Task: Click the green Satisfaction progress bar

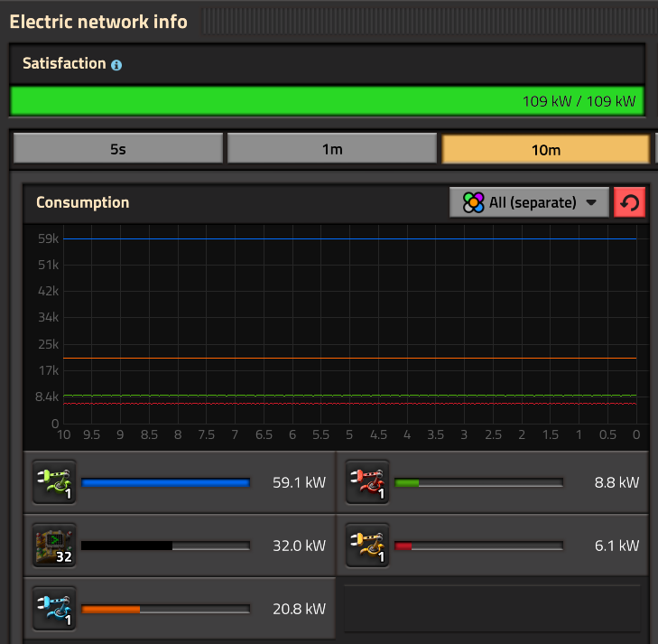Action: (327, 101)
